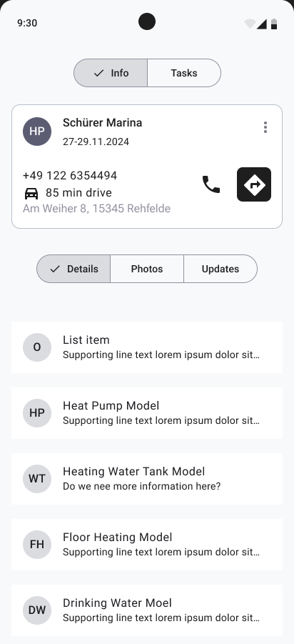
Task: Tap the car drive-time icon
Action: click(x=31, y=193)
